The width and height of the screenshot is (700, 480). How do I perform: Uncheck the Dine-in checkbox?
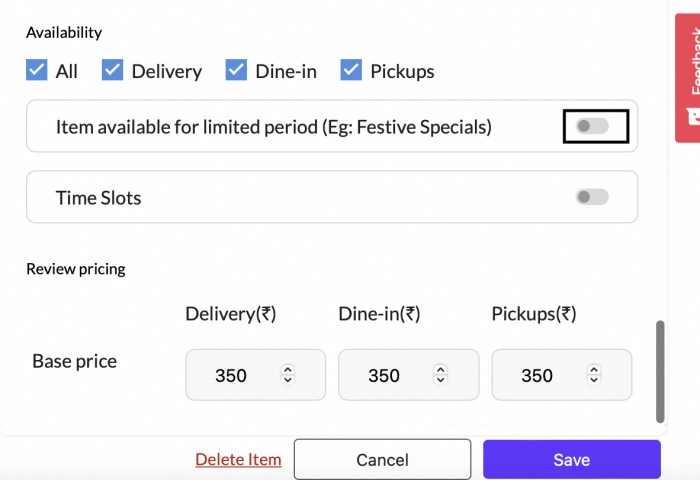pyautogui.click(x=236, y=71)
